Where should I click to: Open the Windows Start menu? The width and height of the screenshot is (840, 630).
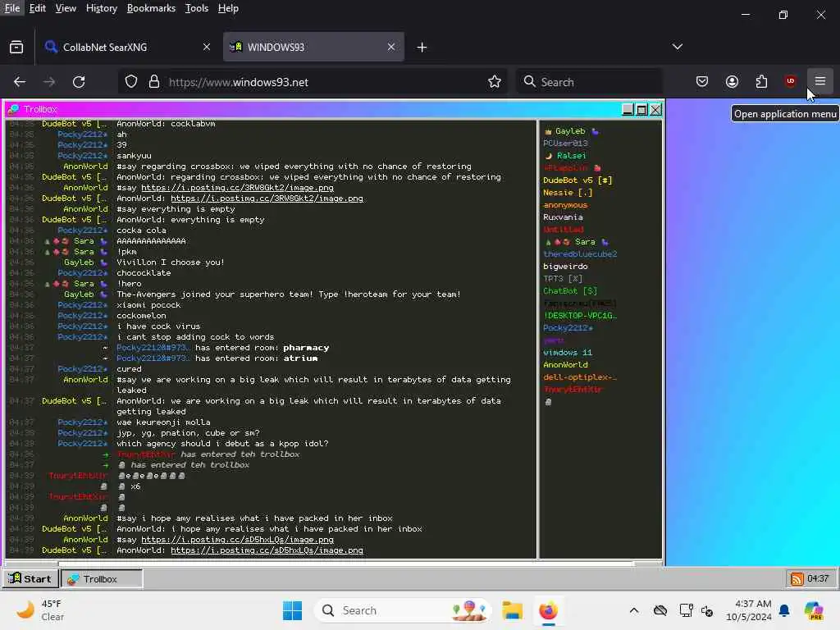click(x=293, y=610)
